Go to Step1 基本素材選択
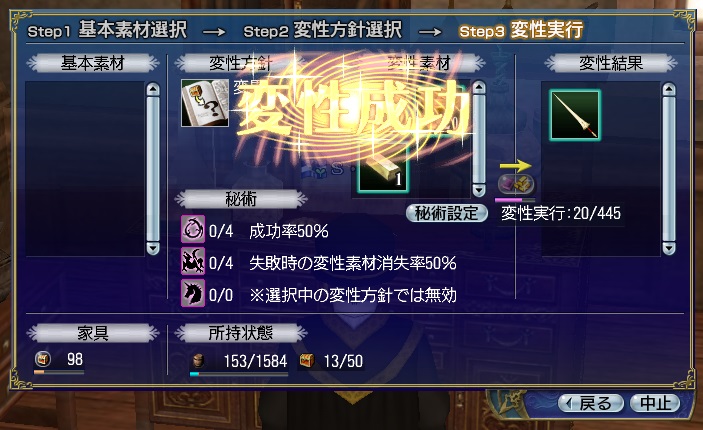703x430 pixels. (x=107, y=30)
